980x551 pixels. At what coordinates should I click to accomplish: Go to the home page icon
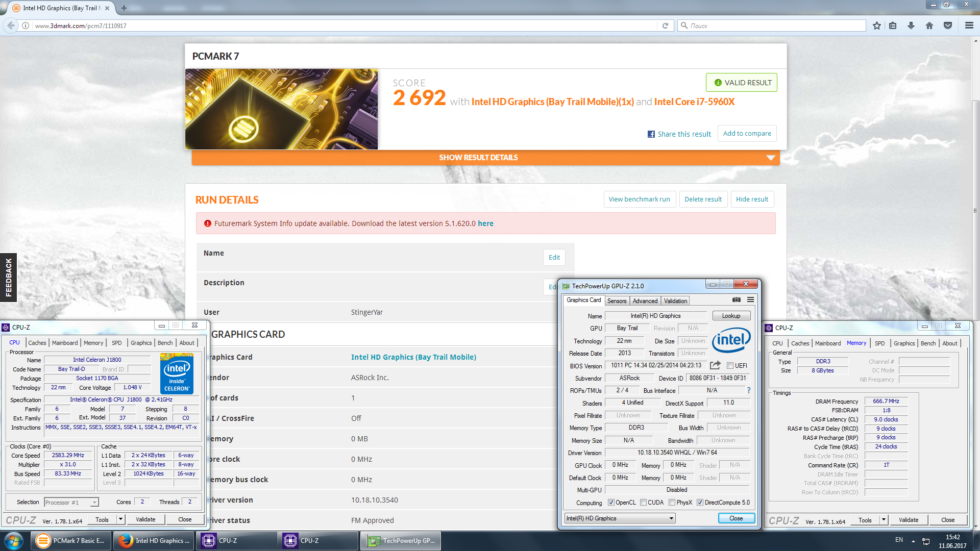(x=929, y=26)
